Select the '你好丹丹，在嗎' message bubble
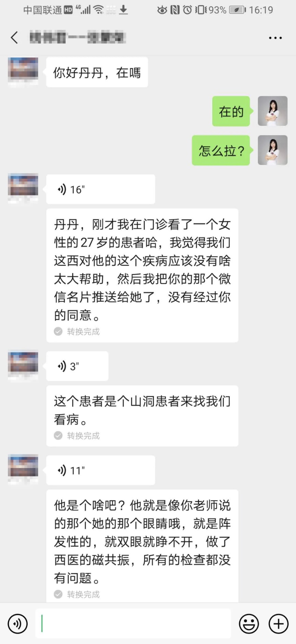This screenshot has width=296, height=644. (97, 72)
